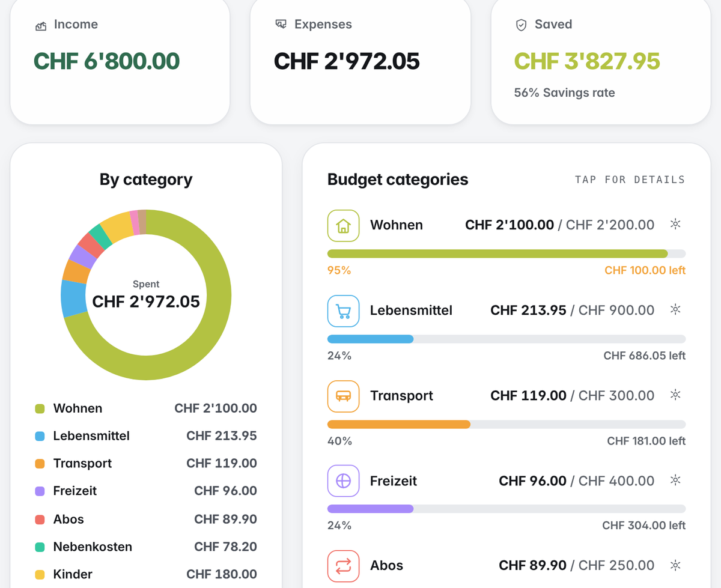
Task: Click CHF 181.00 left under Transport
Action: (646, 441)
